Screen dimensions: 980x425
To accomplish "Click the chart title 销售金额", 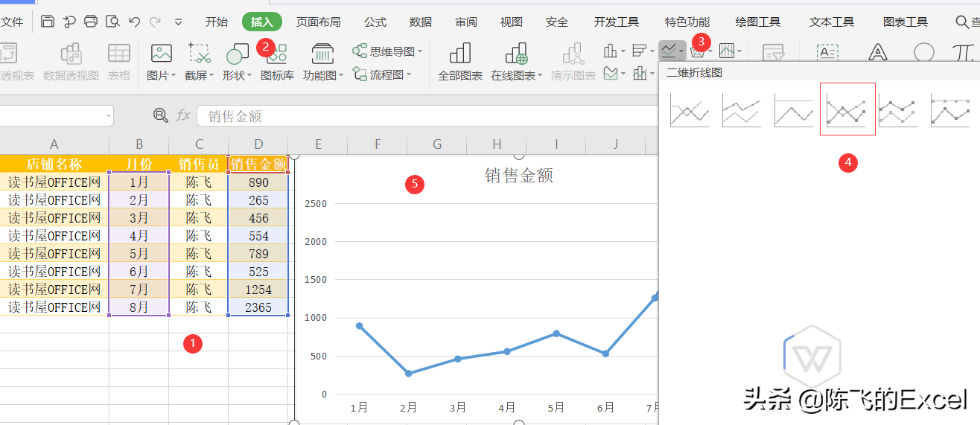I will coord(519,175).
